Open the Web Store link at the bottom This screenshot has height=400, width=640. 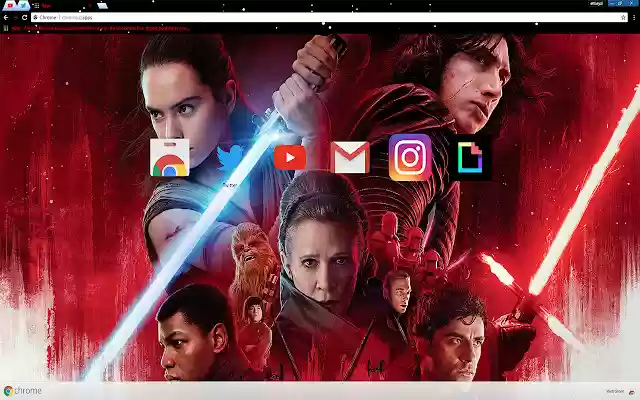click(615, 391)
